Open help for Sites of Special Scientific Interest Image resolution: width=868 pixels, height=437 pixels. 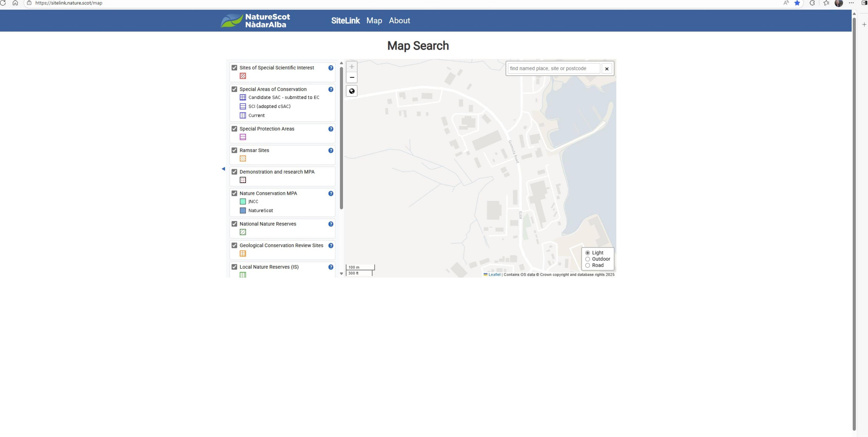click(331, 68)
